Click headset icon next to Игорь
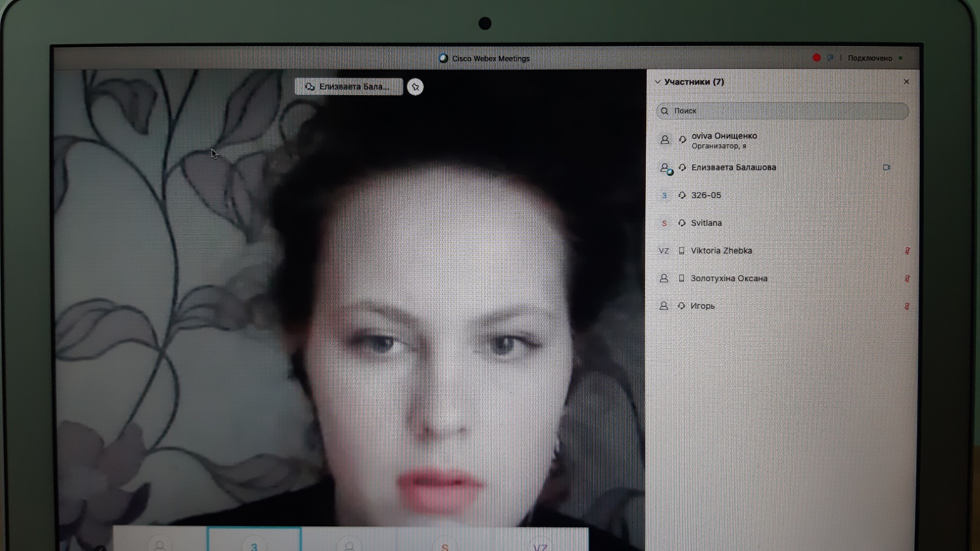The height and width of the screenshot is (551, 980). (x=681, y=306)
